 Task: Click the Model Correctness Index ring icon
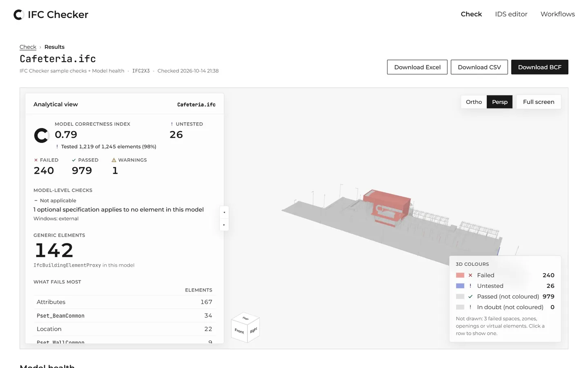pos(41,135)
